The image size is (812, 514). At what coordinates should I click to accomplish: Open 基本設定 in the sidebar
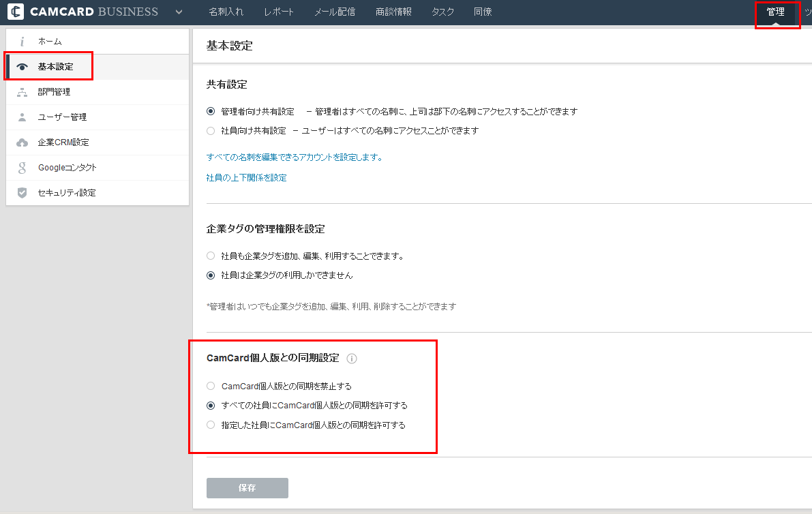[x=97, y=67]
